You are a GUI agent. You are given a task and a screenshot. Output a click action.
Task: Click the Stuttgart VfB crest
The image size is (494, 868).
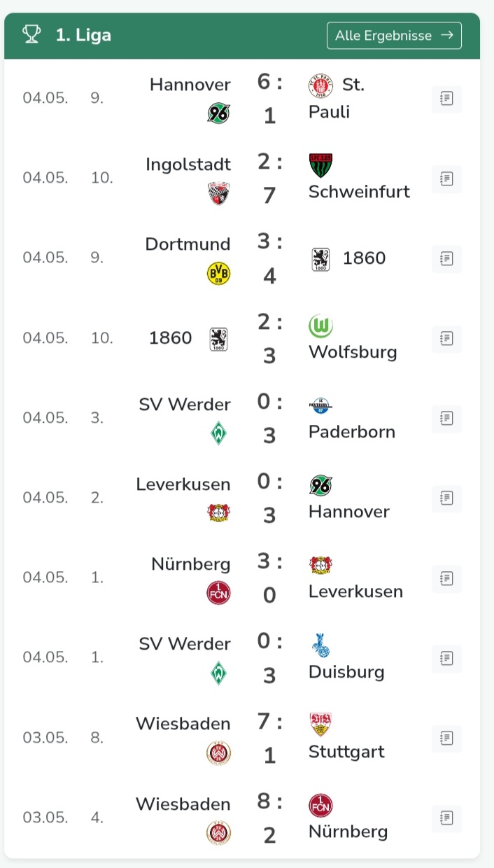320,724
